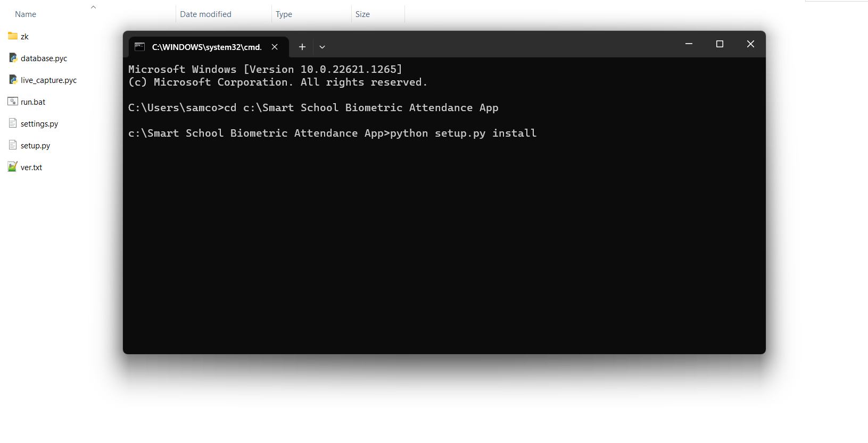Viewport: 868px width, 443px height.
Task: Sort files by Type column header
Action: pyautogui.click(x=284, y=14)
